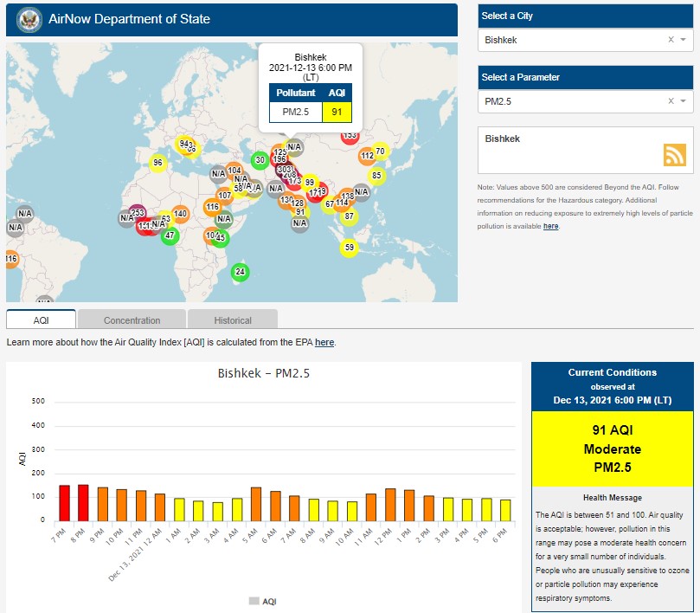This screenshot has height=613, width=700.
Task: Select the purple map marker labeled 253
Action: [137, 213]
